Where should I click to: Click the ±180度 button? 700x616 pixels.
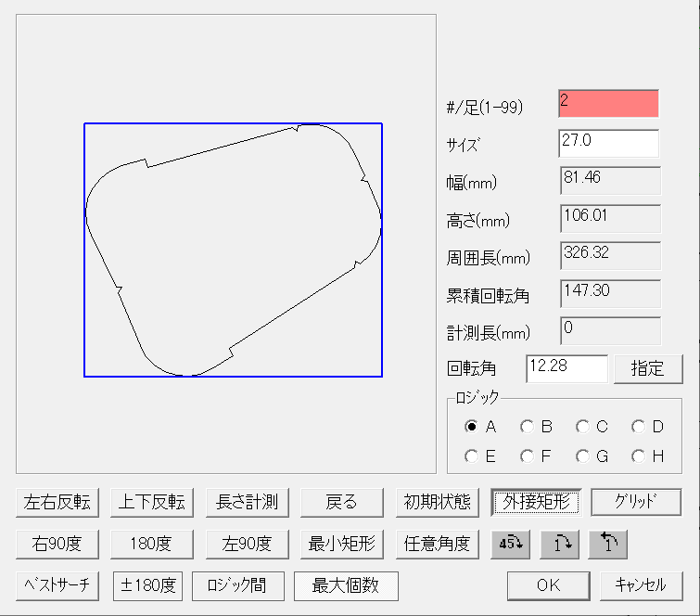click(x=147, y=585)
